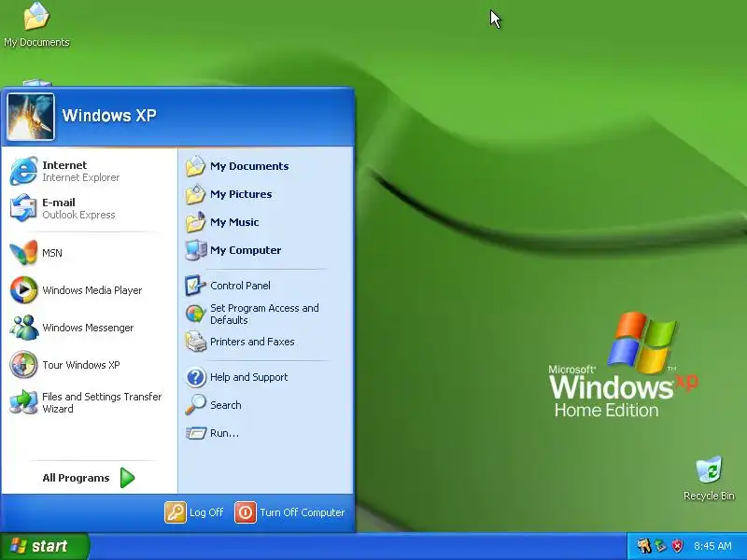Click Files and Settings Transfer Wizard text
This screenshot has width=747, height=560.
click(x=102, y=402)
